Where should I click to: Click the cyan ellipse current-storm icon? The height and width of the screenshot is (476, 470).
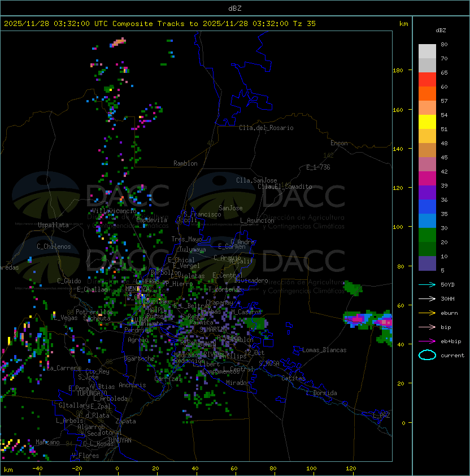coord(427,355)
